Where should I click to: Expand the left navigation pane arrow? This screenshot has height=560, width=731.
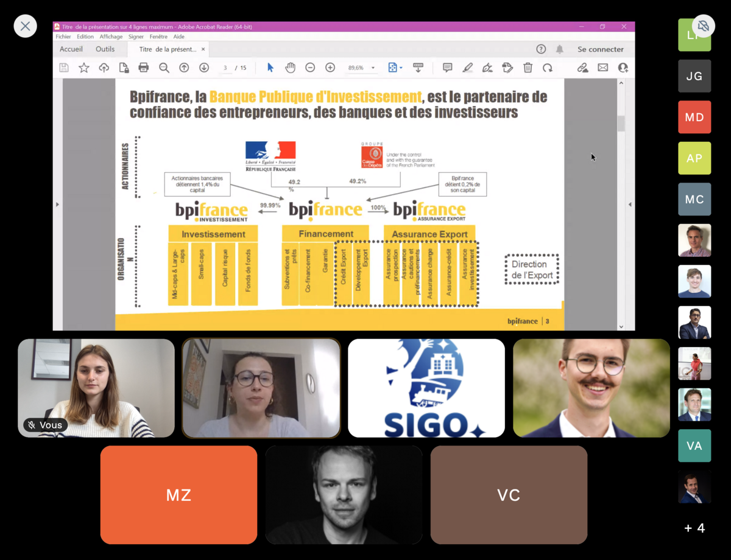(x=58, y=205)
